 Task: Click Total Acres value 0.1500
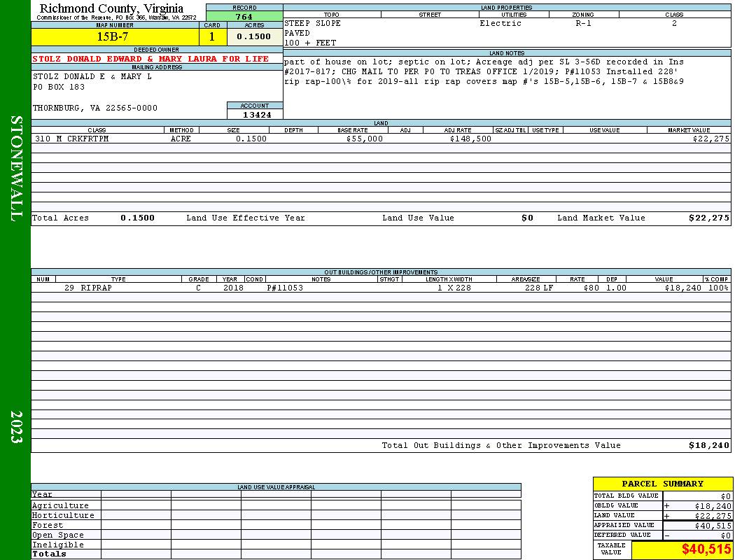pos(137,218)
